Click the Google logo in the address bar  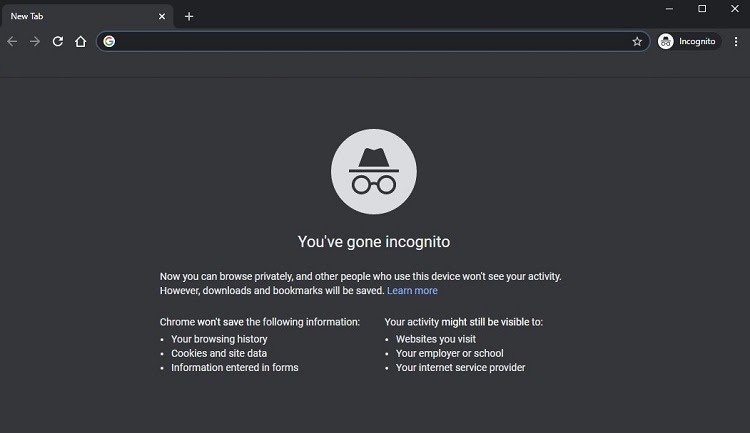[109, 42]
